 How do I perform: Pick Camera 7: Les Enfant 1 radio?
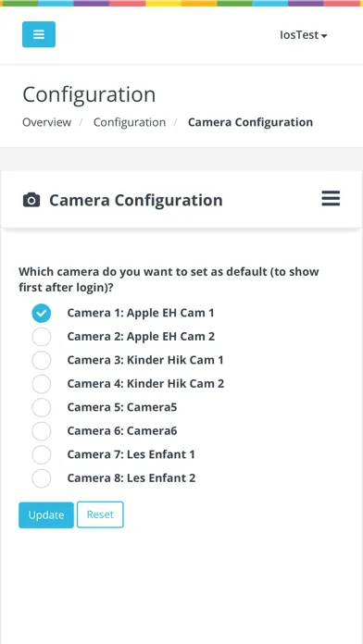pos(42,455)
